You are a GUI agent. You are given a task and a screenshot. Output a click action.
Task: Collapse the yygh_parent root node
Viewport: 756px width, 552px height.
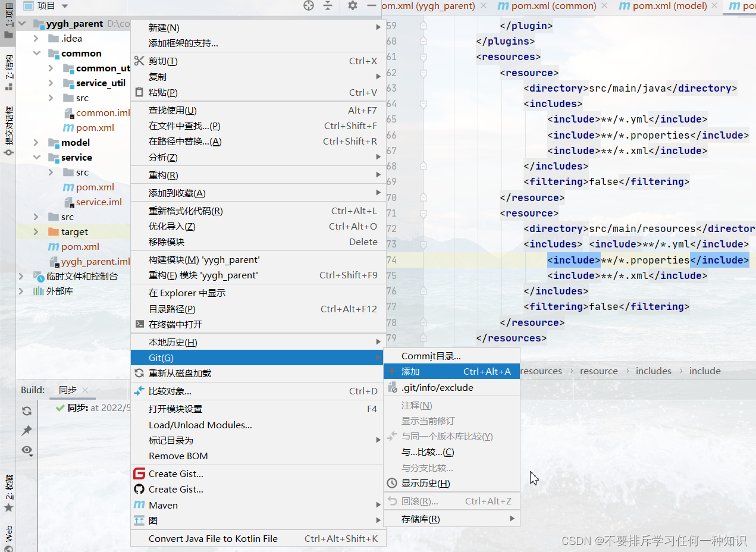click(22, 24)
